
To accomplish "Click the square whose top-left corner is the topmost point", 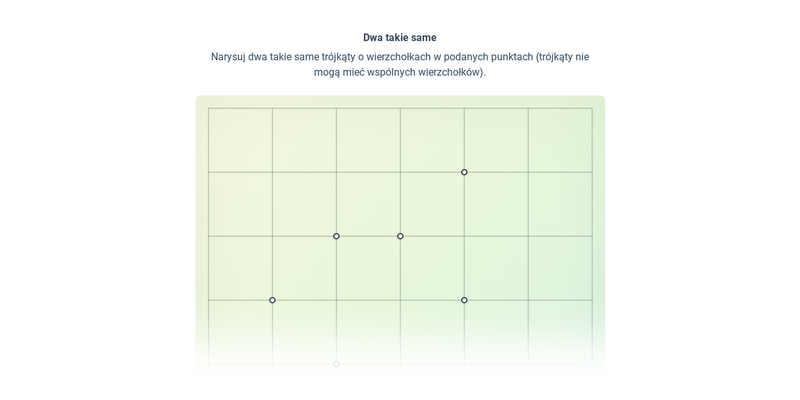I will coord(496,204).
